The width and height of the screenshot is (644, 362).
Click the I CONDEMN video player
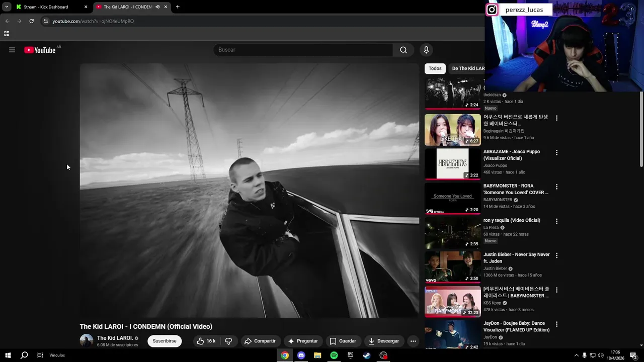pyautogui.click(x=249, y=191)
